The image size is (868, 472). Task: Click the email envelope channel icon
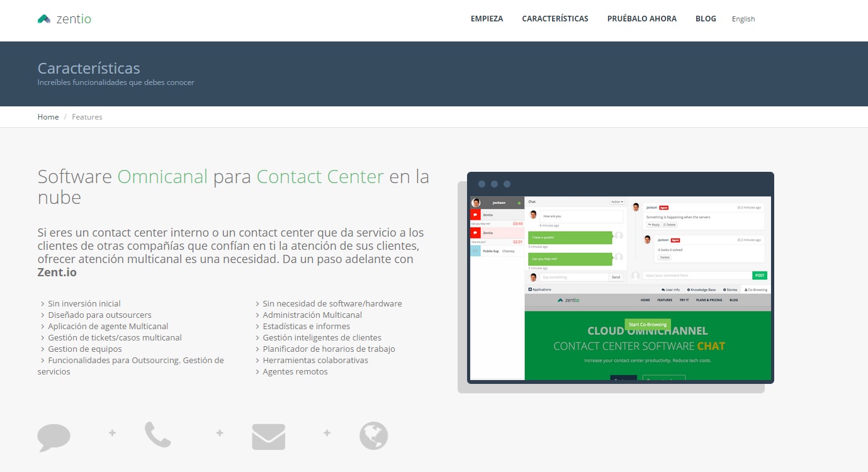click(269, 437)
